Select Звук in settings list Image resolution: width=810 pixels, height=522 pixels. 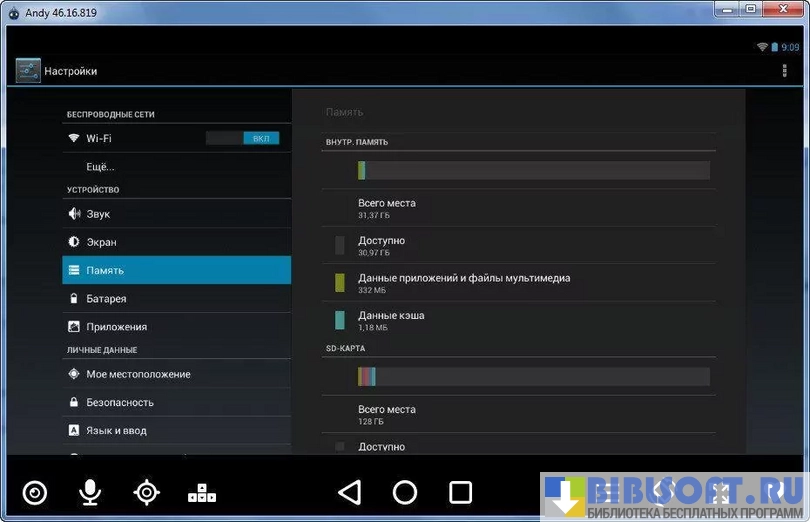(x=98, y=214)
